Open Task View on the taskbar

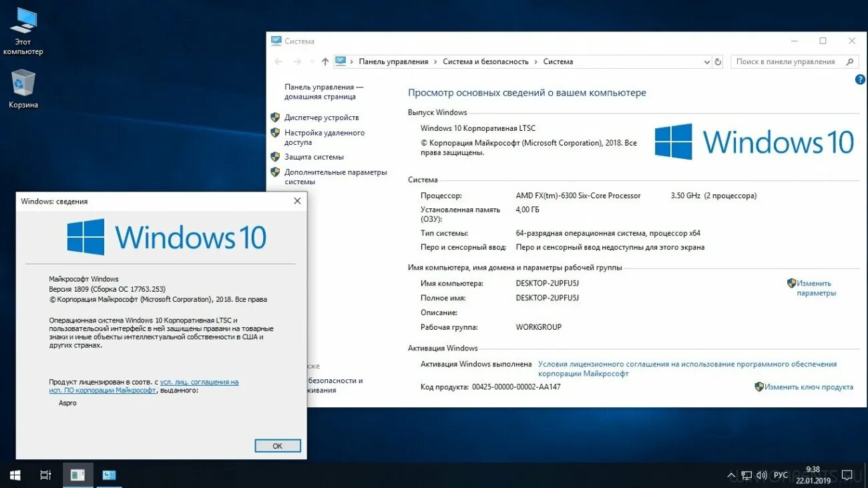(45, 475)
